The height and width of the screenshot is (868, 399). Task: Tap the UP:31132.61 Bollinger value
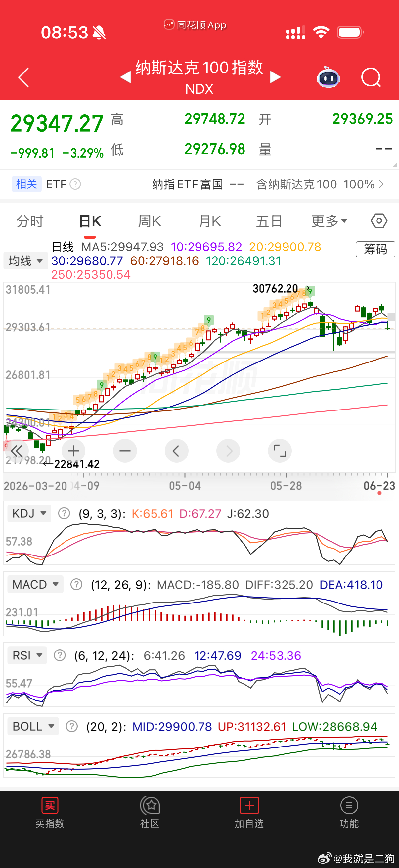point(252,726)
